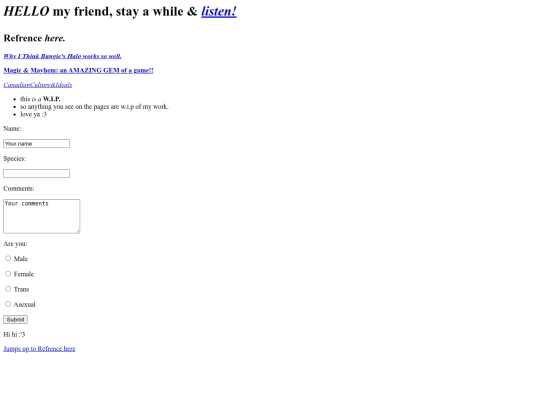The image size is (540, 405).
Task: Click the 'love ya :3' list item
Action: pyautogui.click(x=33, y=114)
